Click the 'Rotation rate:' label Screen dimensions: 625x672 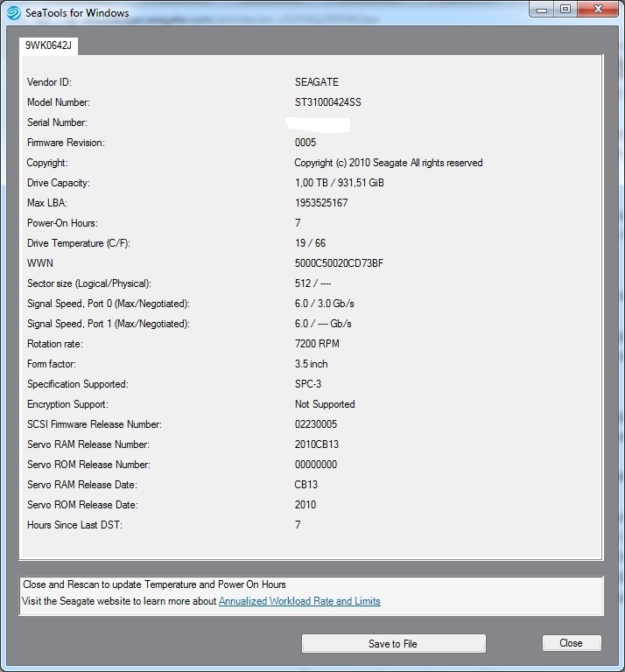coord(55,344)
